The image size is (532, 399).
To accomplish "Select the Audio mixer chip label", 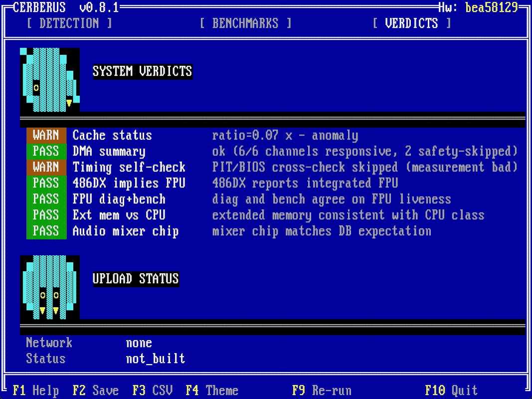I will coord(126,231).
